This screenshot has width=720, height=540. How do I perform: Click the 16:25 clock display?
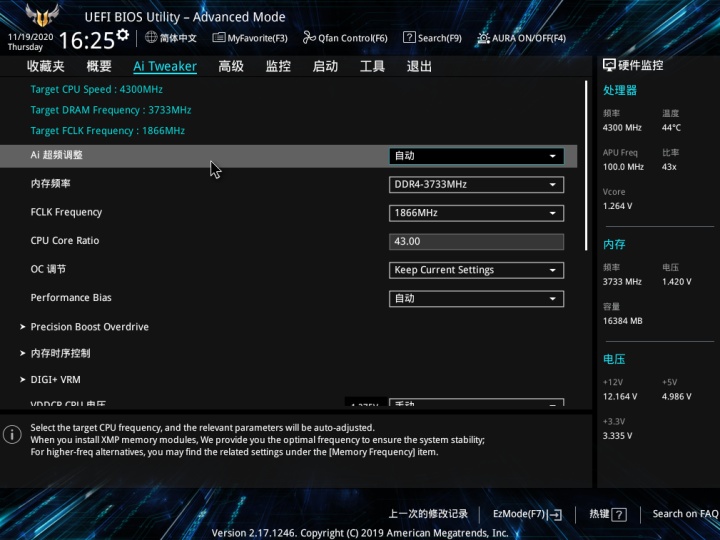point(87,40)
